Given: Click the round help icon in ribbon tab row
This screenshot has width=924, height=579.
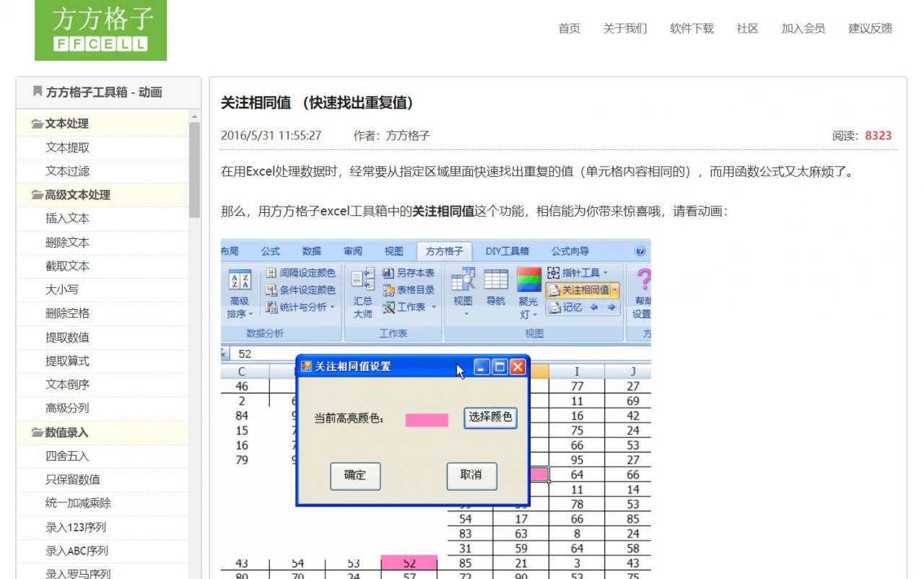Looking at the screenshot, I should click(640, 251).
